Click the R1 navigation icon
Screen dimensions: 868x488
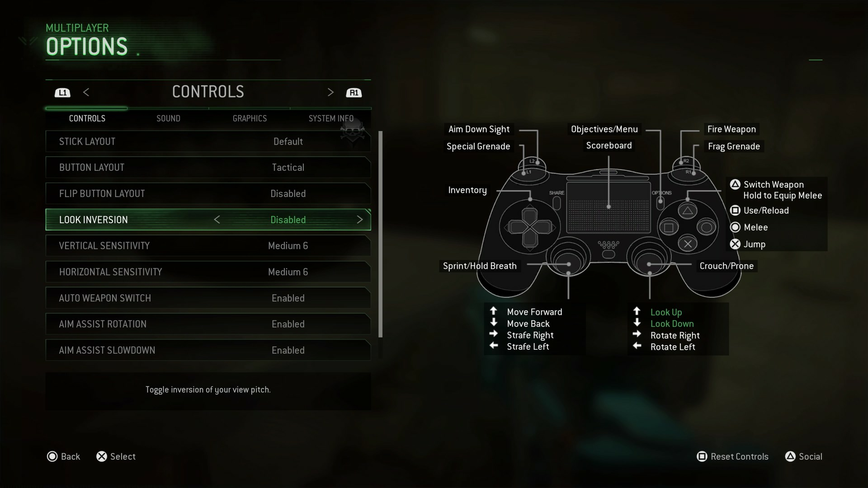354,92
